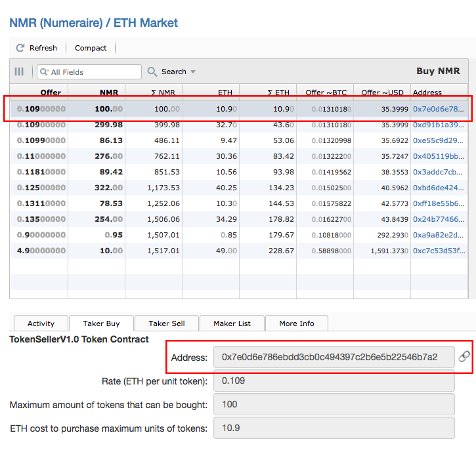Open address link 0xc7c53d53f...
476x456 pixels.
[439, 251]
